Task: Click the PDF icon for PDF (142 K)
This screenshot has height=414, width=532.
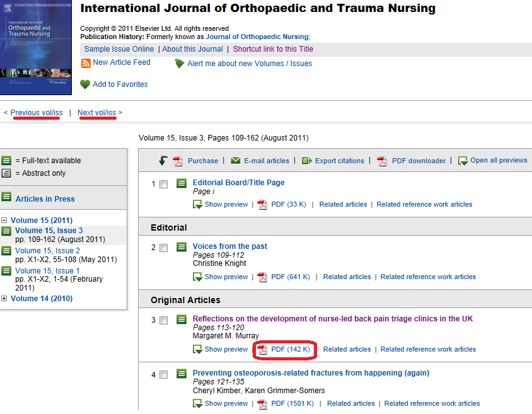Action: (x=262, y=350)
